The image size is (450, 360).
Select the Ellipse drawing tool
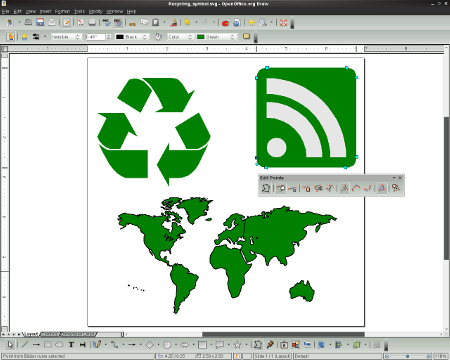click(59, 345)
